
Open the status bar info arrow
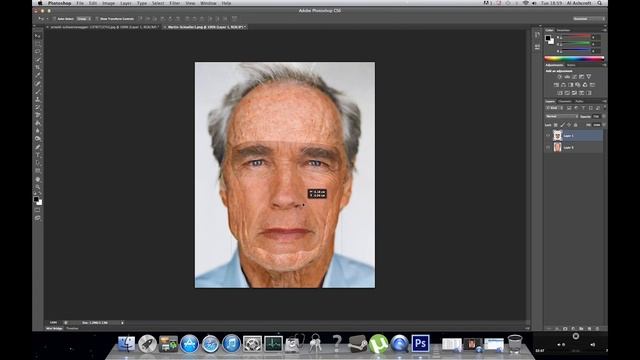coord(122,323)
